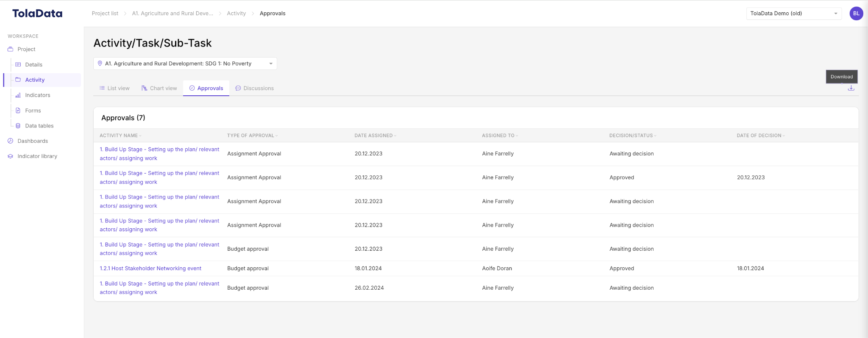868x338 pixels.
Task: Open the Discussions tab
Action: 254,88
